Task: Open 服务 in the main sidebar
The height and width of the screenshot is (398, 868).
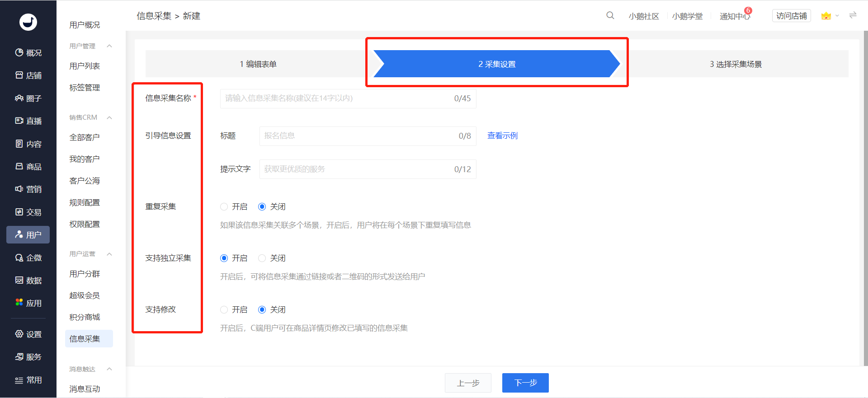Action: [x=28, y=357]
